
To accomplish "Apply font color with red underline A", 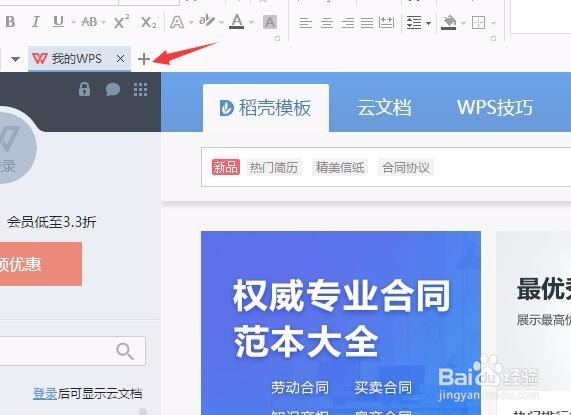I will (x=237, y=22).
